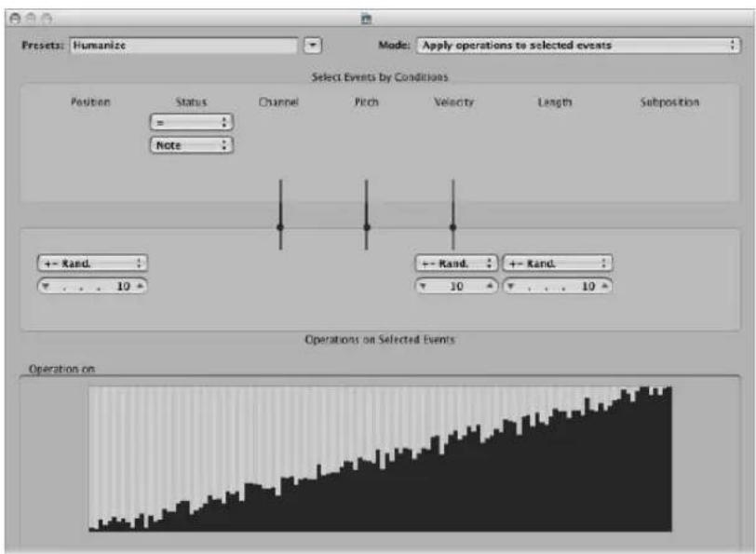The width and height of the screenshot is (756, 554).
Task: Decrease the Position random value with down arrow
Action: click(46, 287)
